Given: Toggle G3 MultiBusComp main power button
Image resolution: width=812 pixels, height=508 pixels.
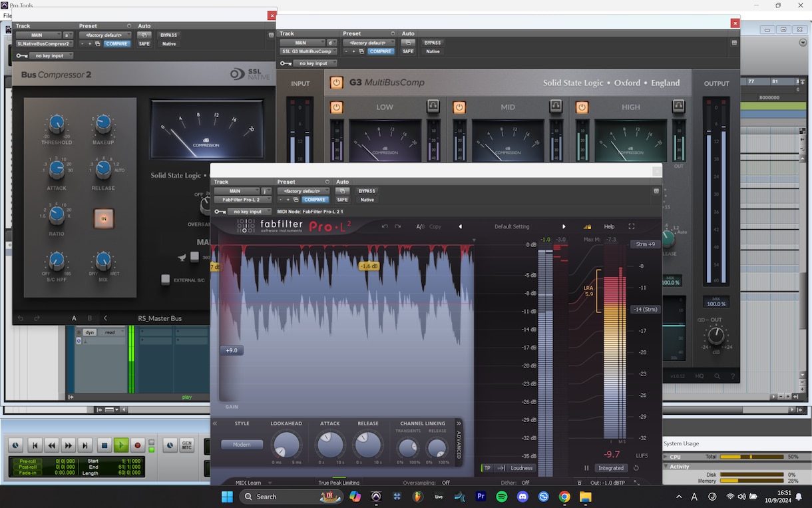Looking at the screenshot, I should coord(337,83).
